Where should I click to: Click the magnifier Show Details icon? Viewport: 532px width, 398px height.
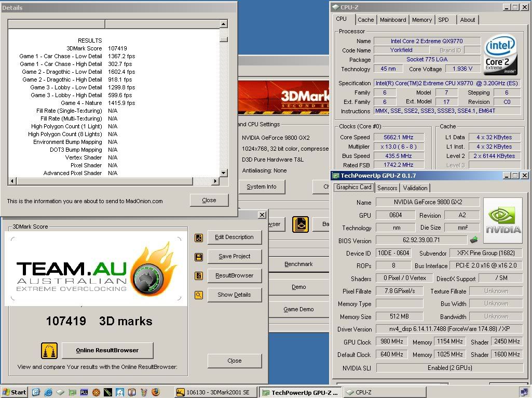199,295
